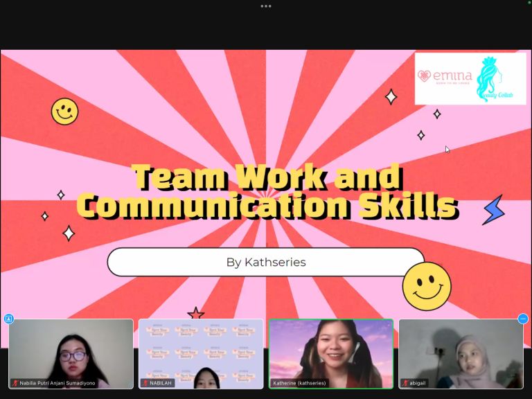Select NABILAH's video tile
532x399 pixels.
tap(201, 354)
